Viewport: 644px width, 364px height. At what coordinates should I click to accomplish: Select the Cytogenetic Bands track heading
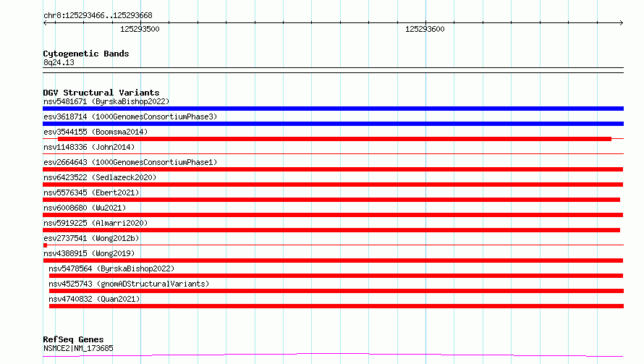86,54
